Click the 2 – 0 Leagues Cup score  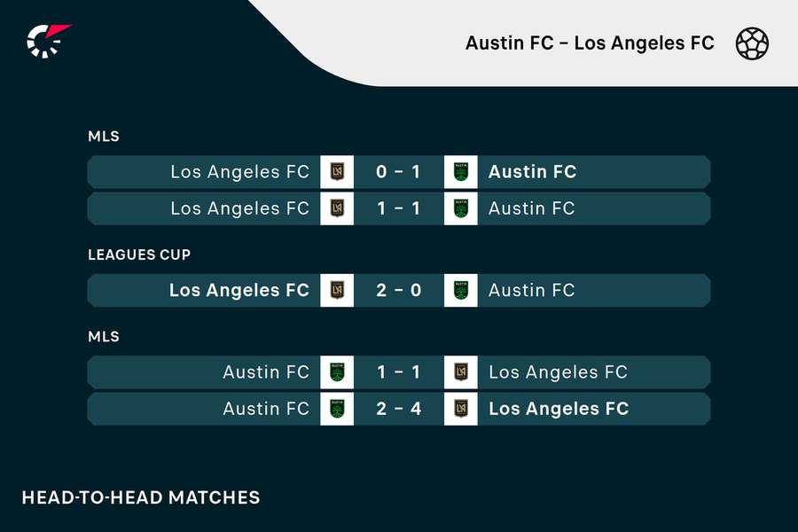(x=399, y=290)
